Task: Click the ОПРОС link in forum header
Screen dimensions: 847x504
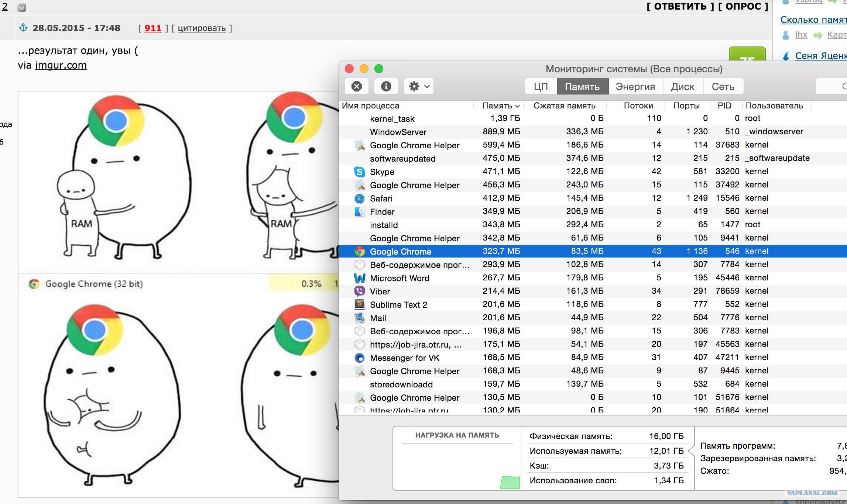Action: click(x=743, y=6)
